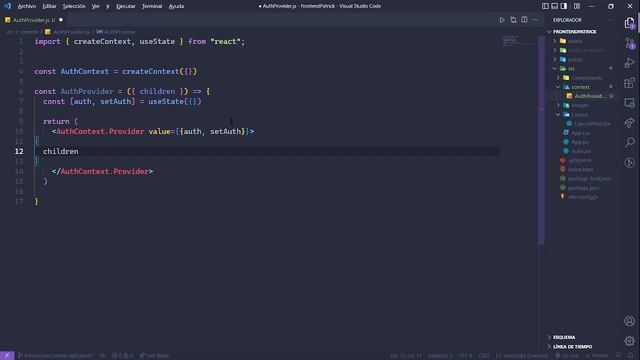The width and height of the screenshot is (640, 360).
Task: Open the editor More Actions ellipsis
Action: pos(535,20)
